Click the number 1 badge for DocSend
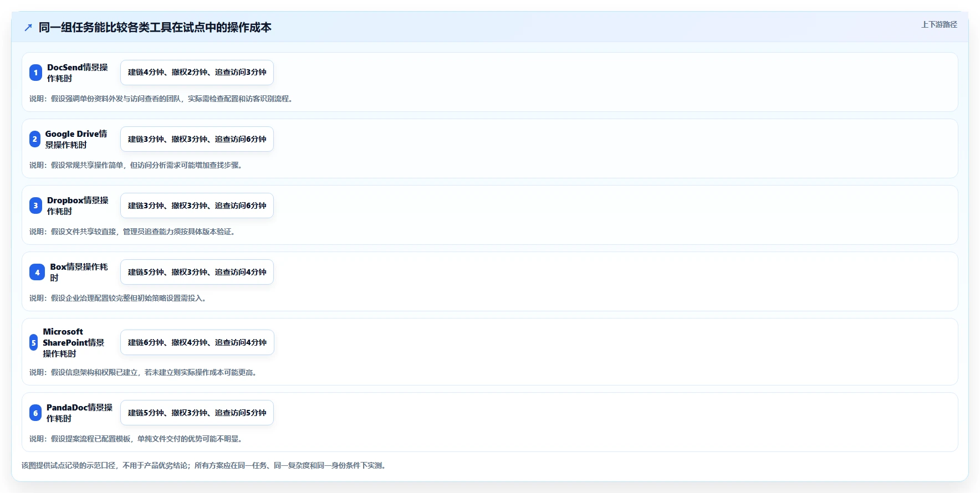The image size is (980, 493). click(35, 73)
